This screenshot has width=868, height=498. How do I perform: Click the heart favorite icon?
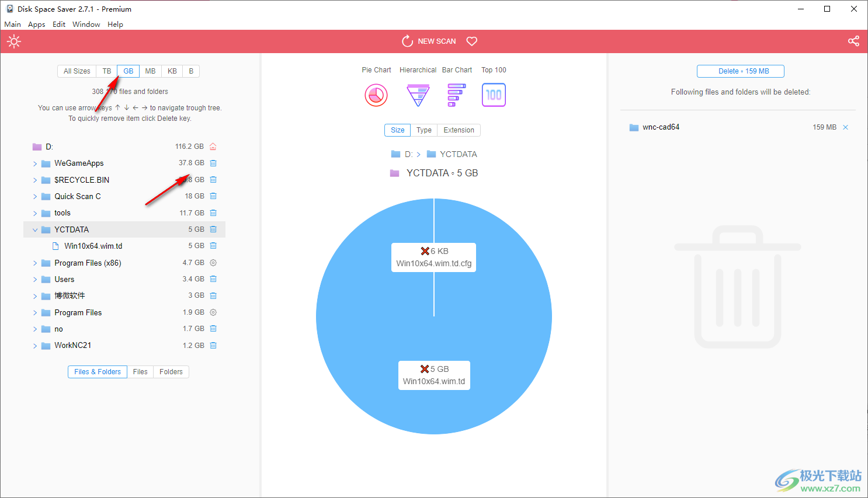tap(472, 41)
